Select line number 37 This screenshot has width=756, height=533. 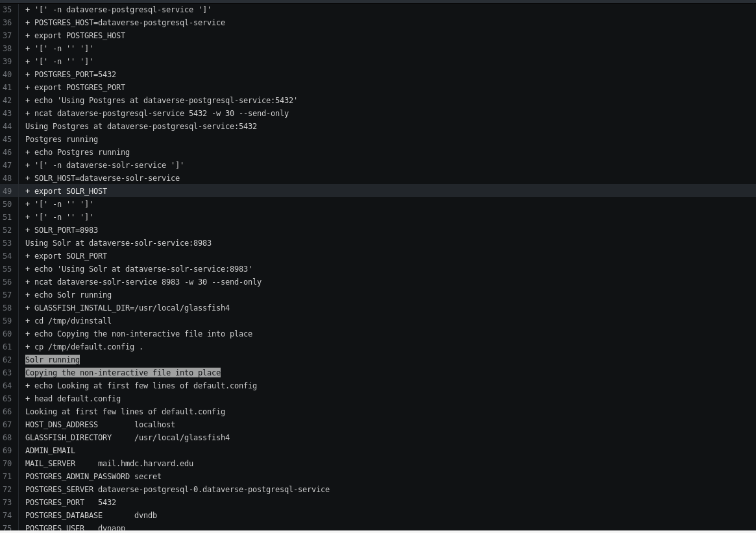point(6,36)
